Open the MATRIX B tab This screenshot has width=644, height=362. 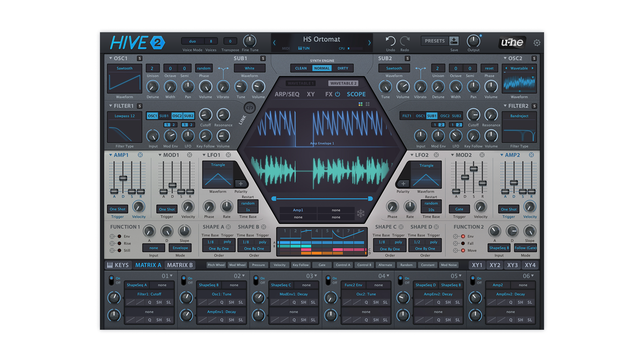point(180,265)
